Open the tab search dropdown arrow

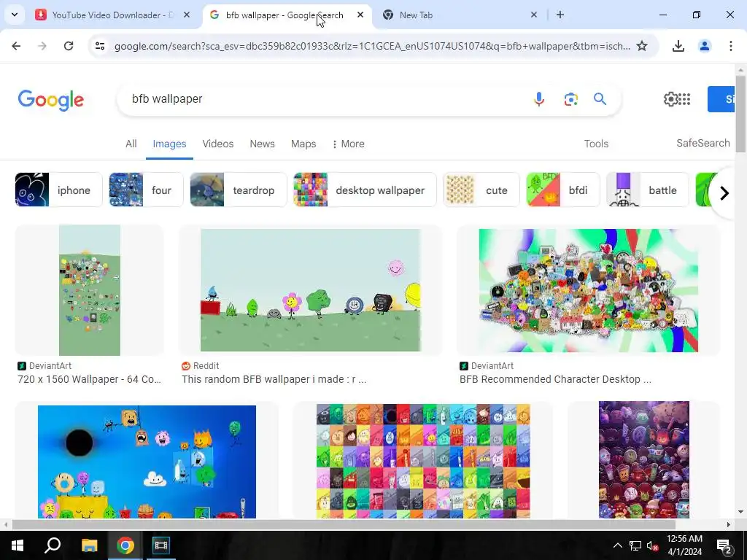pyautogui.click(x=15, y=15)
